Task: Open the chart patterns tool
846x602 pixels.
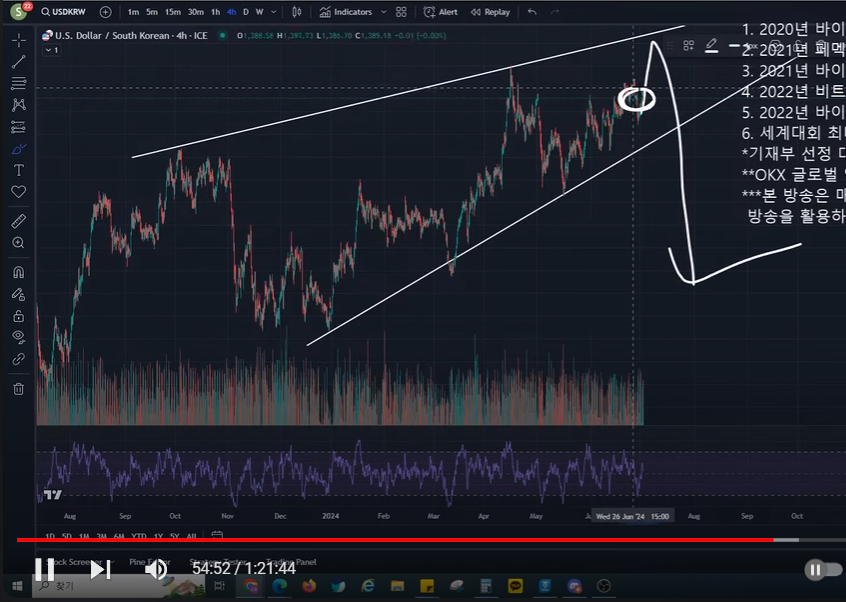Action: [19, 105]
